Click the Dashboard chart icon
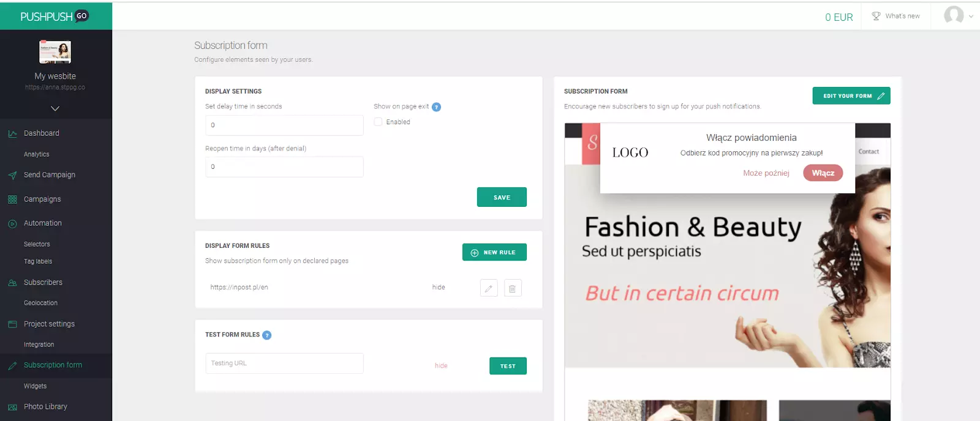The width and height of the screenshot is (980, 421). click(12, 133)
